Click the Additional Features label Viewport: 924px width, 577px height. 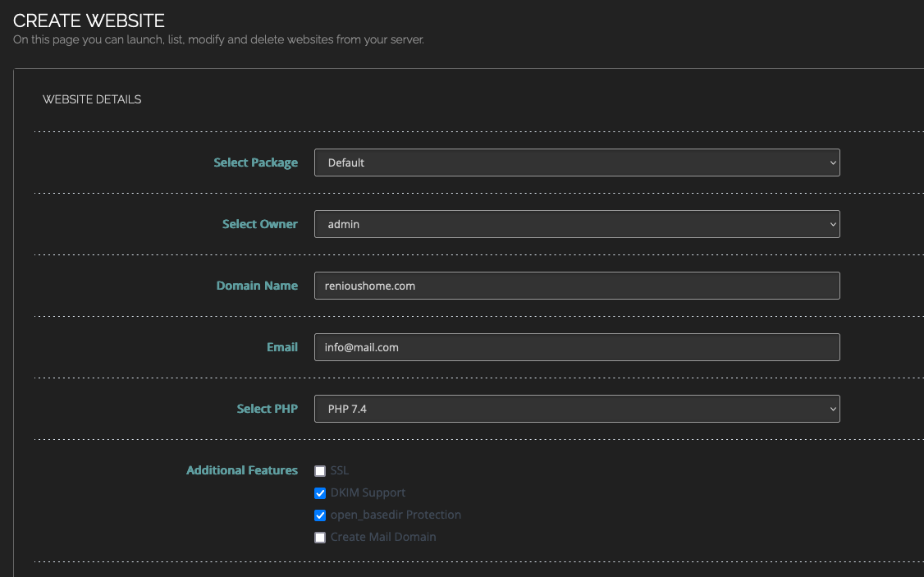coord(241,470)
